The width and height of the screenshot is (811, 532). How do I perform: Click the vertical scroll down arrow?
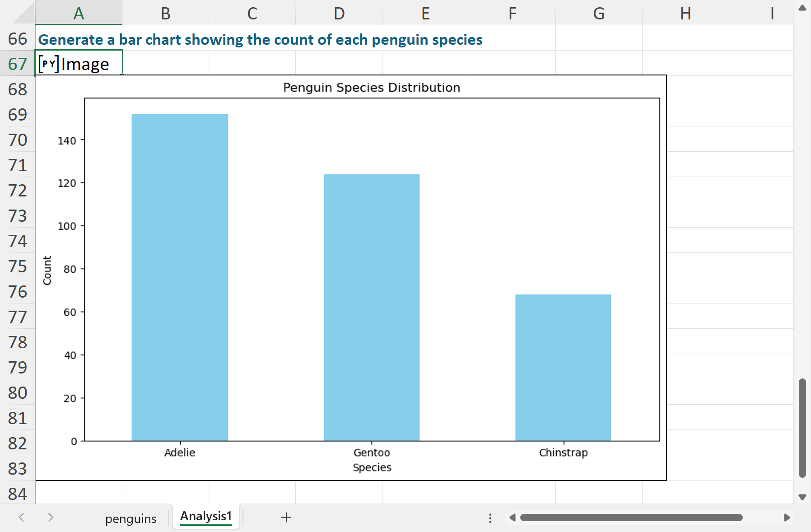[x=802, y=497]
